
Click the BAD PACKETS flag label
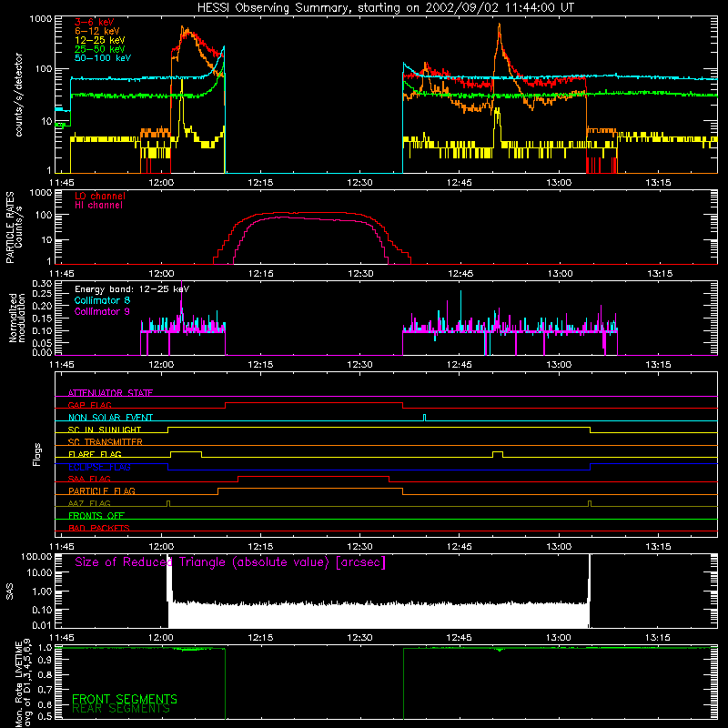pos(99,528)
